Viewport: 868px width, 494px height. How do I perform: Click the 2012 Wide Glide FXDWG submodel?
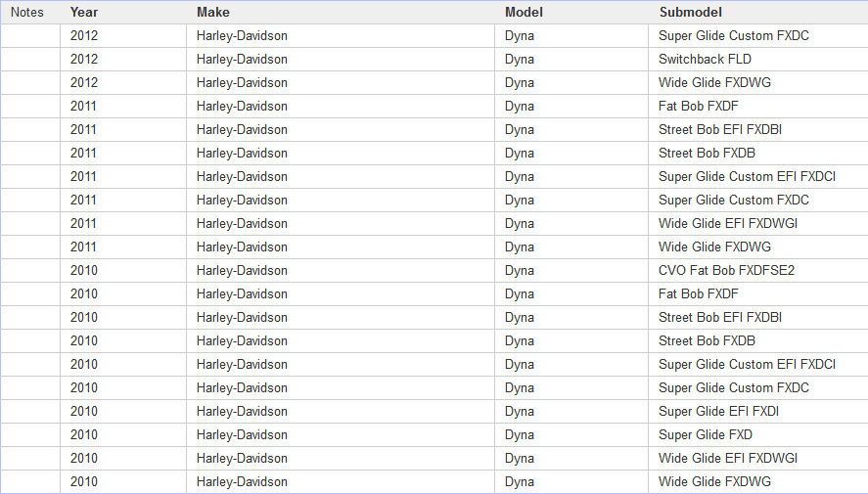click(714, 82)
